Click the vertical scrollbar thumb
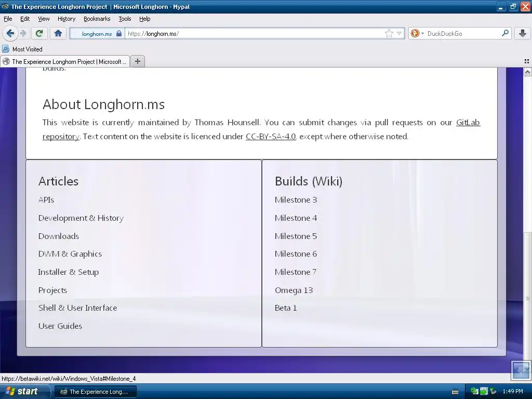The width and height of the screenshot is (532, 399). pos(528,299)
